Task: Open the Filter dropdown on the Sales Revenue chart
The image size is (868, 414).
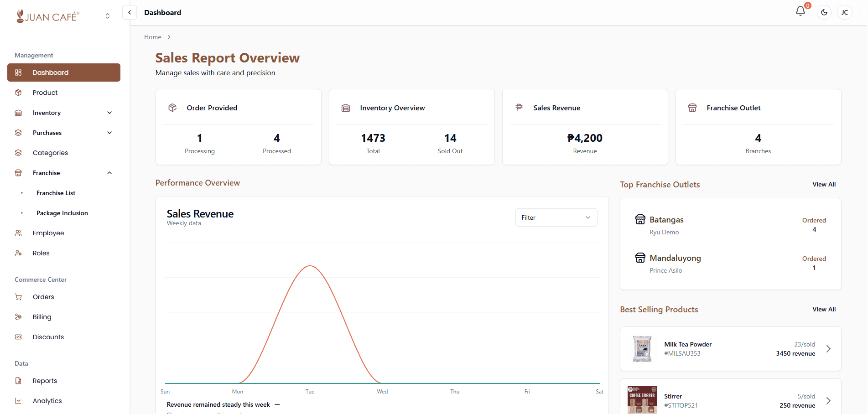Action: click(556, 217)
